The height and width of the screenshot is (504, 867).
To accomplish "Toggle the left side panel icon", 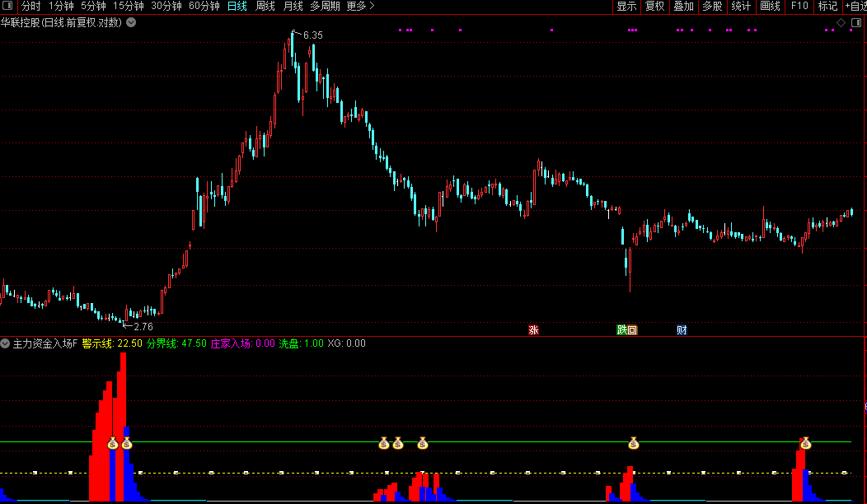I will pyautogui.click(x=7, y=6).
